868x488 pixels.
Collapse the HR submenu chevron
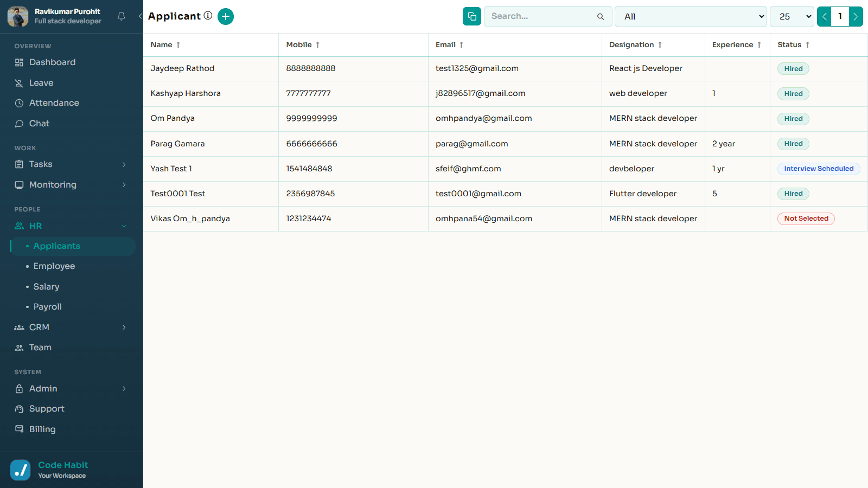124,226
